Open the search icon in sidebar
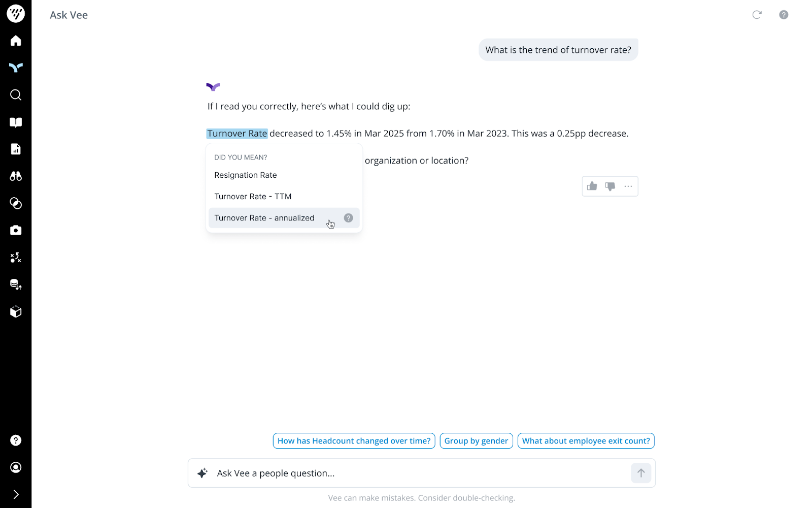Viewport: 812px width, 508px height. [16, 95]
